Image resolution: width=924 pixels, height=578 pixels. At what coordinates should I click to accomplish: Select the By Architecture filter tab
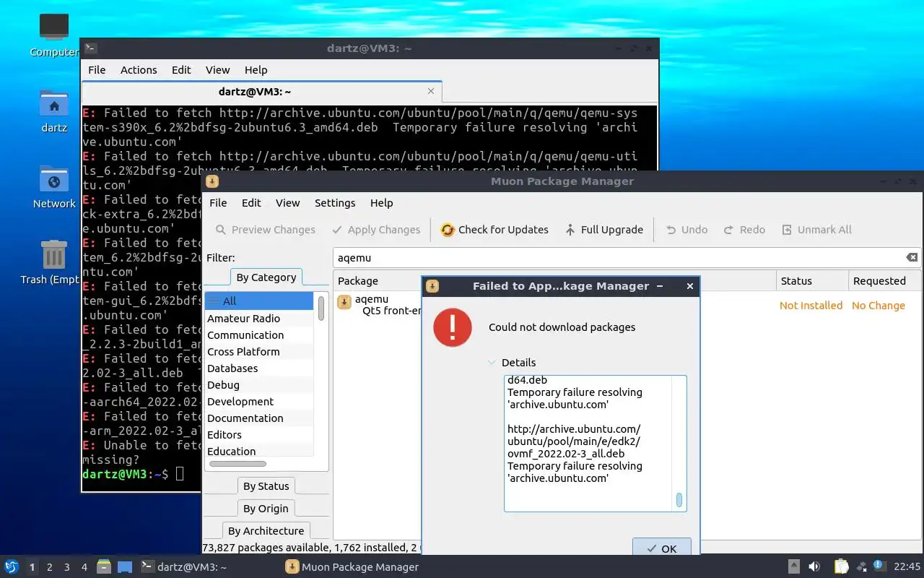tap(266, 531)
